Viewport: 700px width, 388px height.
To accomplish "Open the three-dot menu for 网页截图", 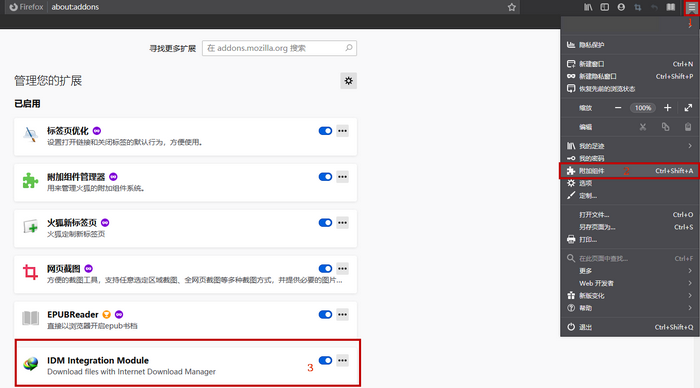I will [x=342, y=268].
